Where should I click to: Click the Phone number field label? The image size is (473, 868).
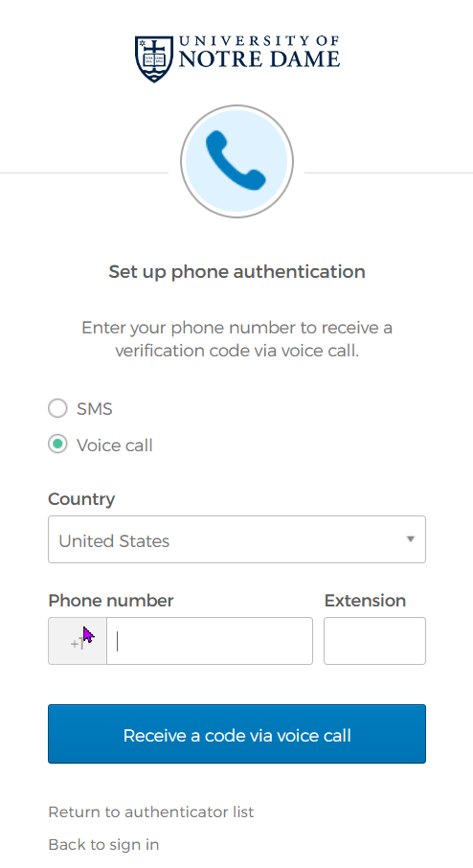[x=111, y=601]
